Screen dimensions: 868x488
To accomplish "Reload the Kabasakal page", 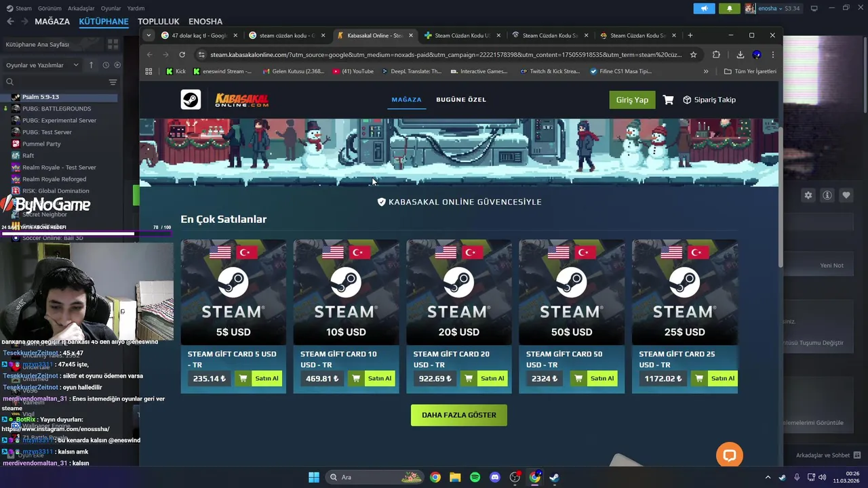I will (x=182, y=54).
